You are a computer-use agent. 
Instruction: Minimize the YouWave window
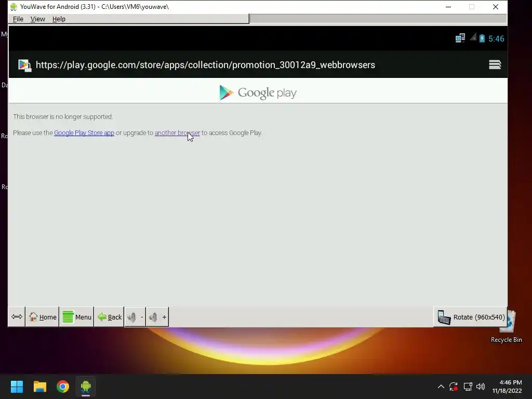[x=448, y=7]
